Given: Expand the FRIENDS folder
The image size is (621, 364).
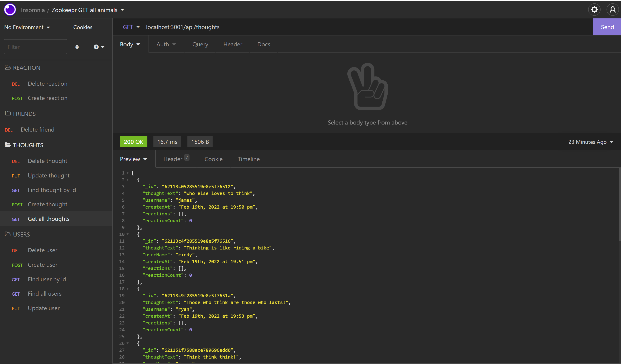Looking at the screenshot, I should pos(20,113).
